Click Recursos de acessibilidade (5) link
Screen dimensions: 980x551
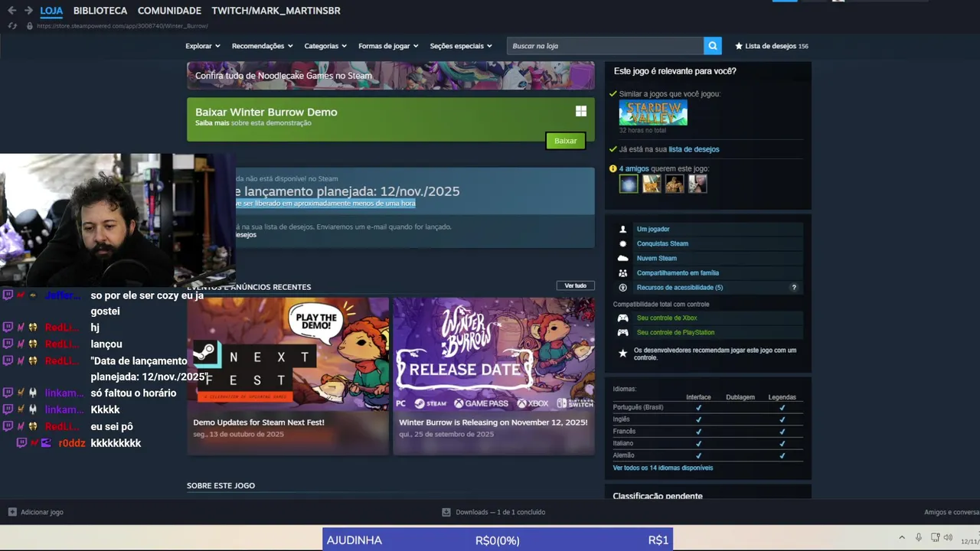680,287
